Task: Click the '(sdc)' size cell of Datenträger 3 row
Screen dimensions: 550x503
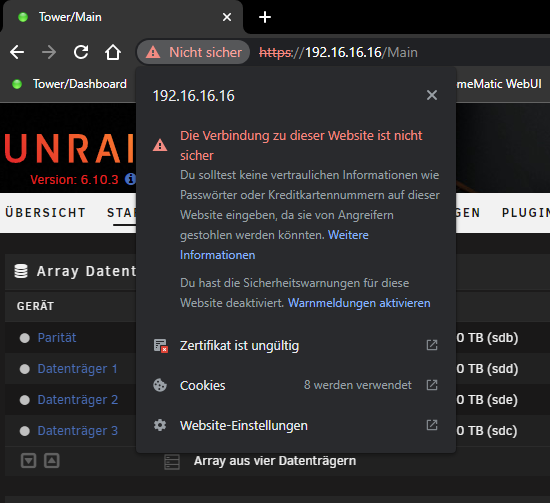Action: (487, 430)
